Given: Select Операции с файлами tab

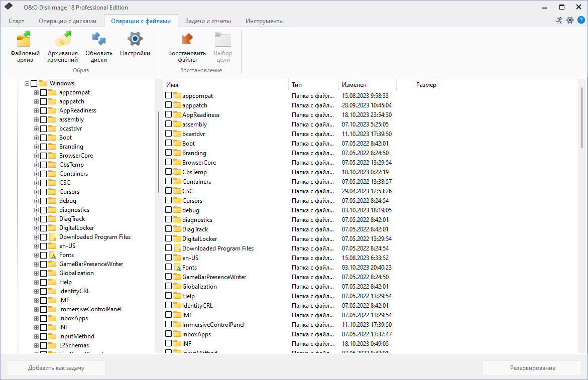Looking at the screenshot, I should coord(141,21).
